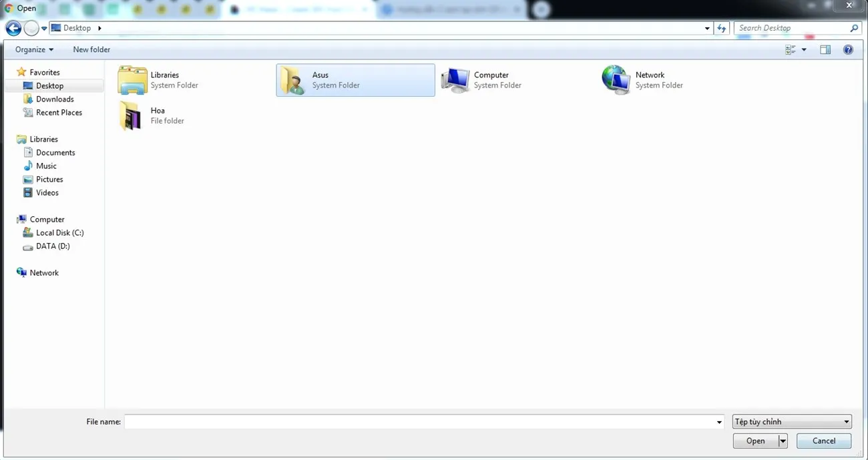Open the Organize menu
The width and height of the screenshot is (868, 460).
(x=32, y=49)
